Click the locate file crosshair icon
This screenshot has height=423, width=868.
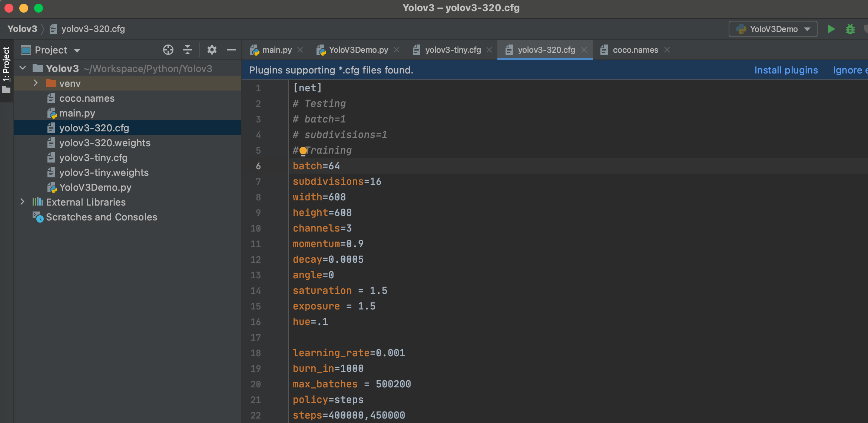click(x=168, y=50)
